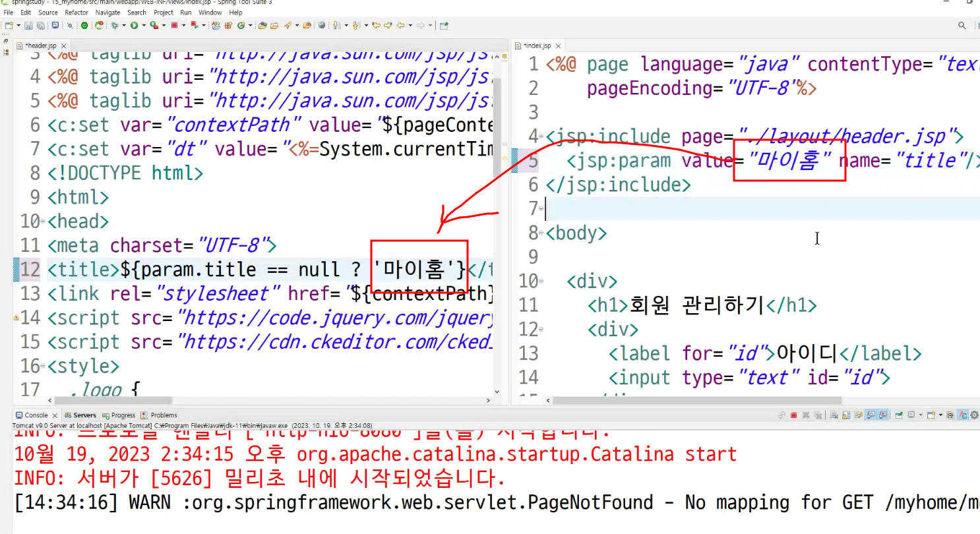The image size is (980, 534).
Task: Close the Console view tab
Action: click(x=54, y=415)
